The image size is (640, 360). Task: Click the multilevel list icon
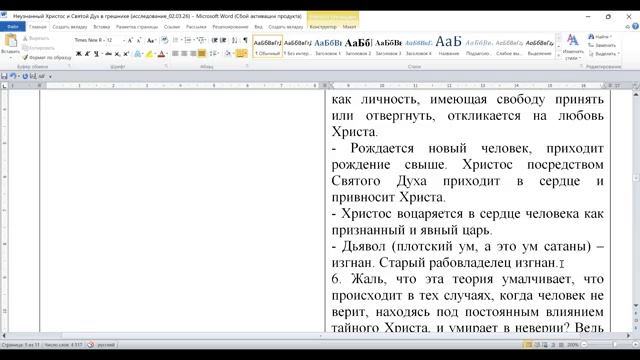pos(201,40)
